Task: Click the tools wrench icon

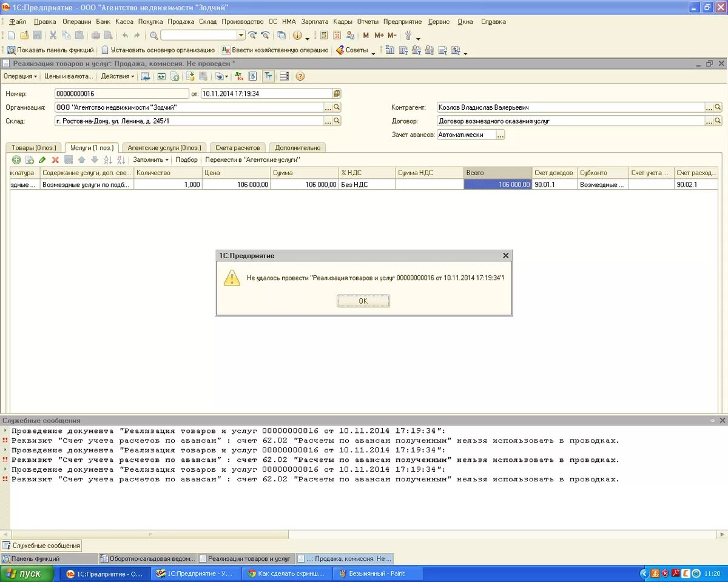Action: coord(408,36)
